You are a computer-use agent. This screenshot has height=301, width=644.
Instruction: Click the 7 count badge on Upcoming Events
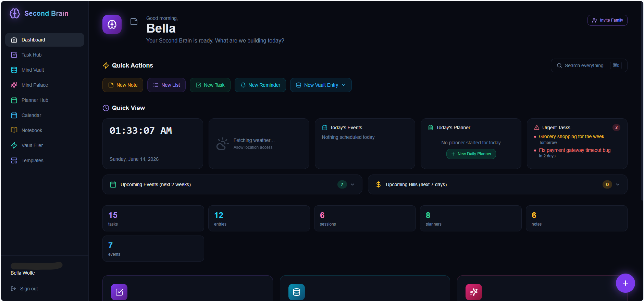click(342, 184)
